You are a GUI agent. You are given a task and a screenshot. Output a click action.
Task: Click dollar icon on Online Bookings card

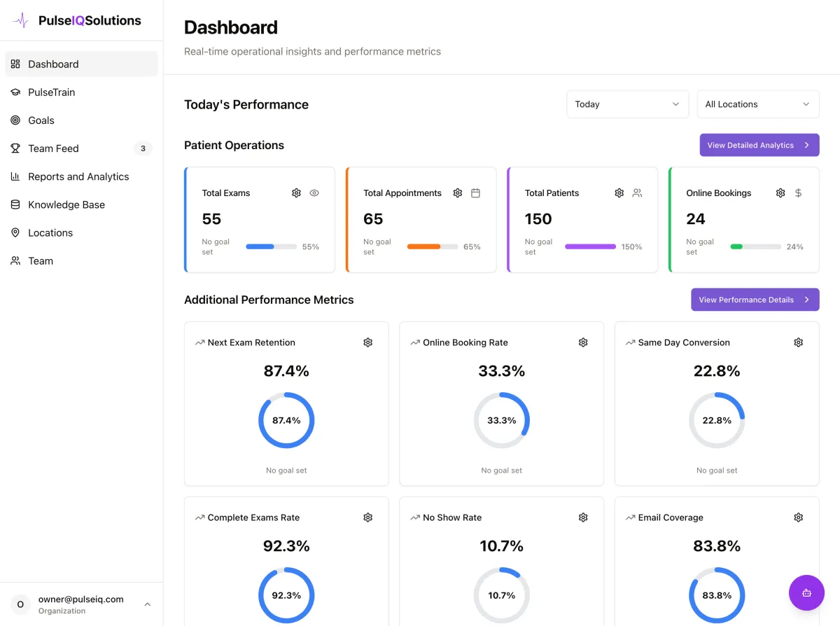pos(799,193)
